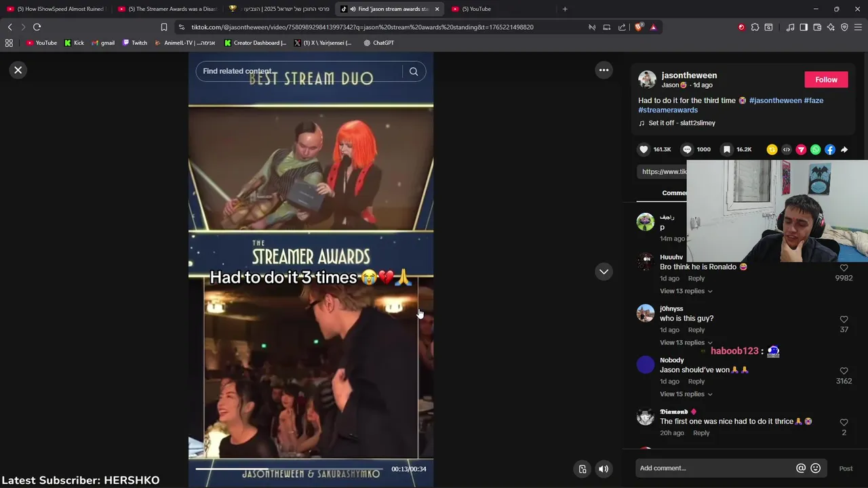This screenshot has width=868, height=488.
Task: Reply to j0hnyss's 'who is this guy?' comment
Action: click(696, 330)
